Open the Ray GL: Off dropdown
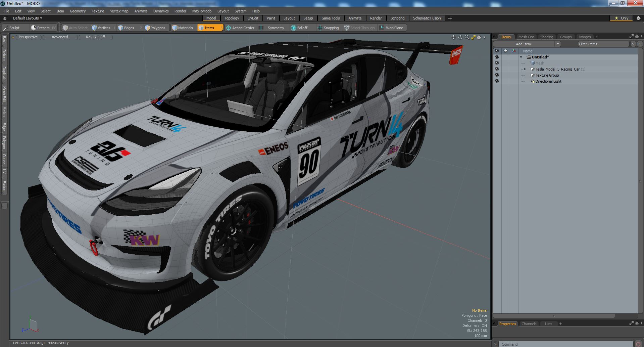644x347 pixels. tap(95, 37)
